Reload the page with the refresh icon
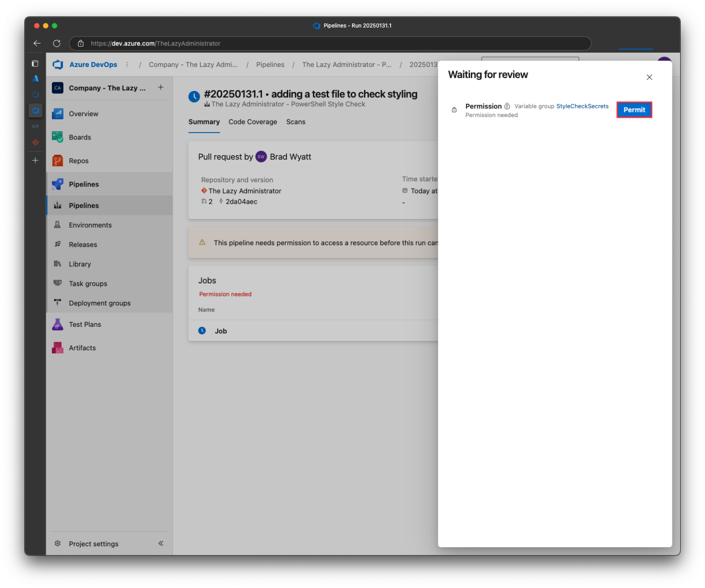 tap(57, 43)
